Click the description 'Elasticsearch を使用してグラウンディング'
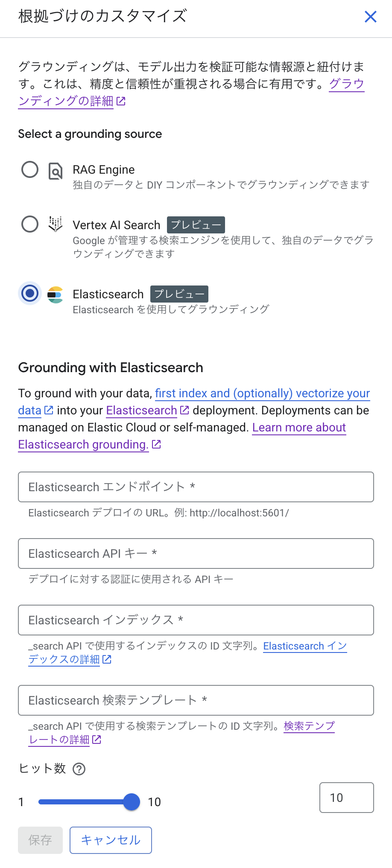This screenshot has width=392, height=868. pyautogui.click(x=171, y=309)
